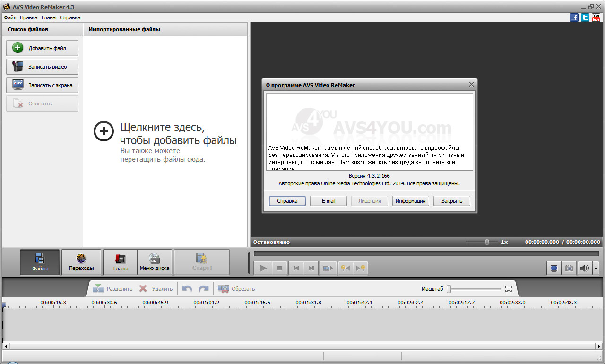Click the timeline horizontal scrollbar
Screen dimensions: 605x364
click(302, 347)
